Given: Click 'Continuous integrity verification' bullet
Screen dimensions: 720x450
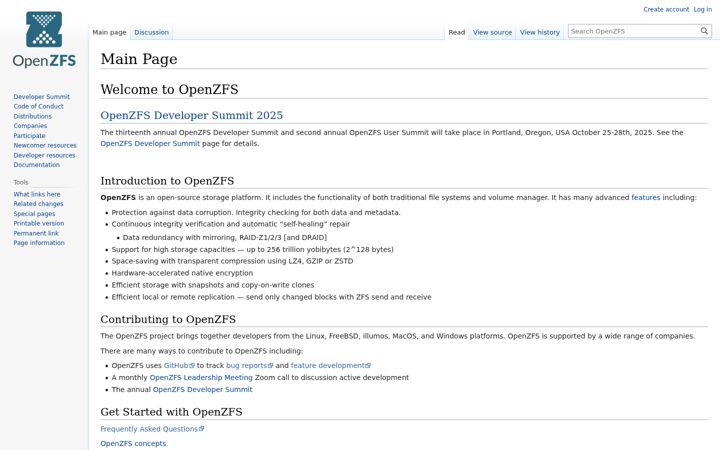Looking at the screenshot, I should [231, 224].
